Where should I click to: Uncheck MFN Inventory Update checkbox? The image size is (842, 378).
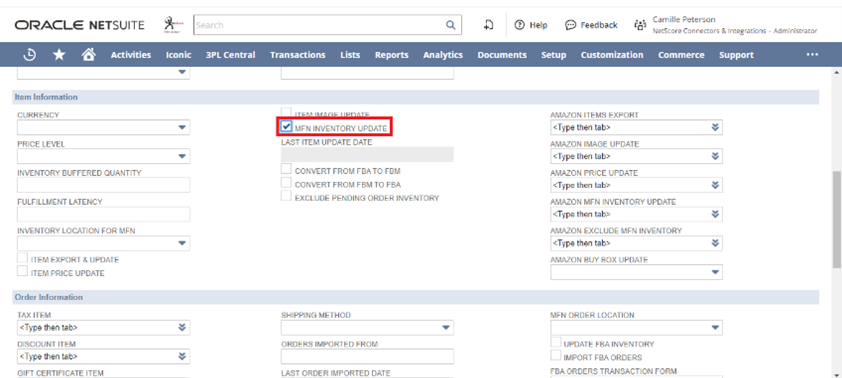point(287,127)
